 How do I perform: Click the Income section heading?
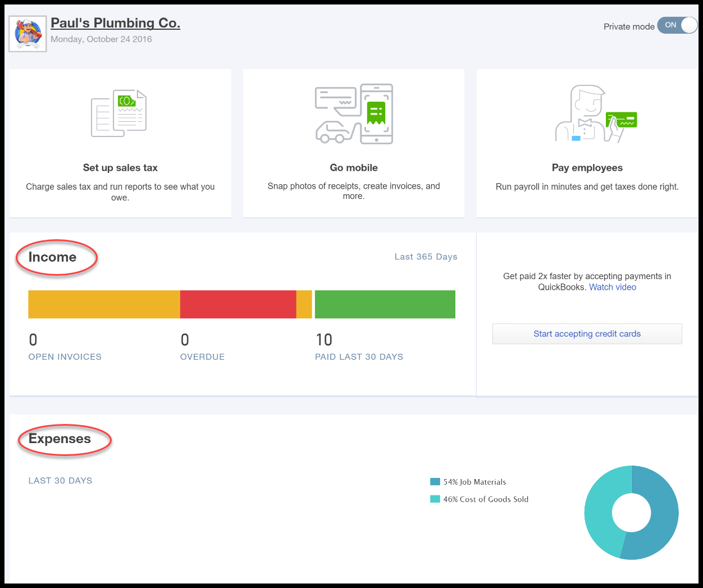click(52, 257)
